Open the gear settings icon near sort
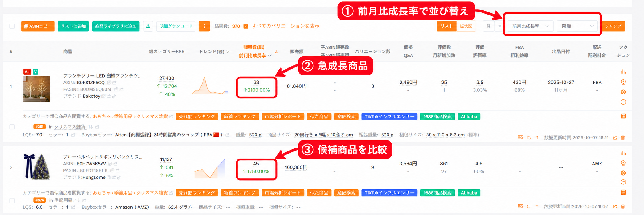Screen dimensions: 644x215 tap(488, 26)
